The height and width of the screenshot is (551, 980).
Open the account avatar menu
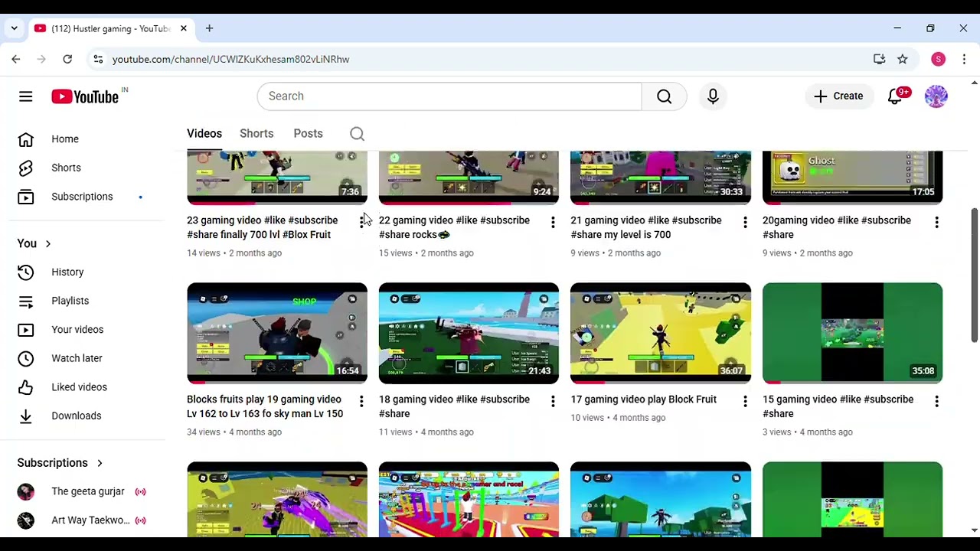click(x=936, y=96)
